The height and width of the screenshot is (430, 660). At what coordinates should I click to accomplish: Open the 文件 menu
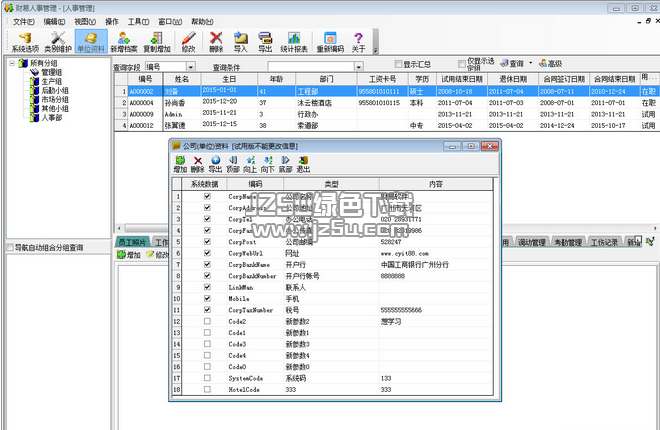tap(24, 21)
